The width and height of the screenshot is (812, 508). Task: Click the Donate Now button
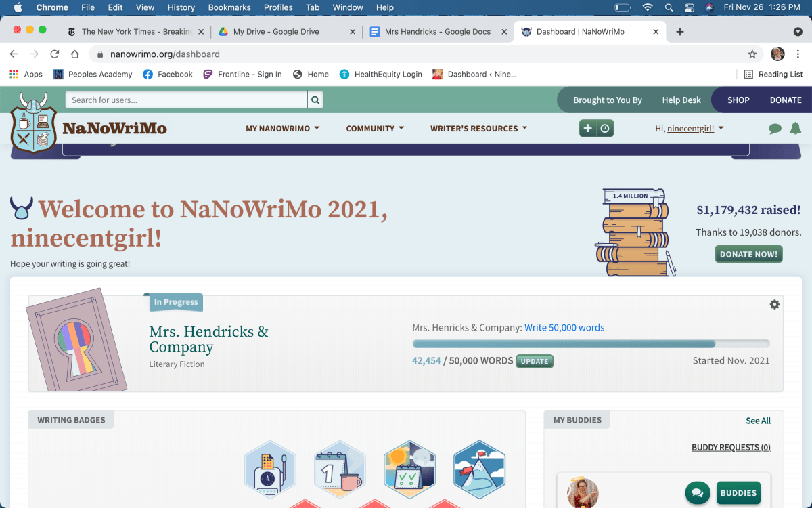(748, 254)
